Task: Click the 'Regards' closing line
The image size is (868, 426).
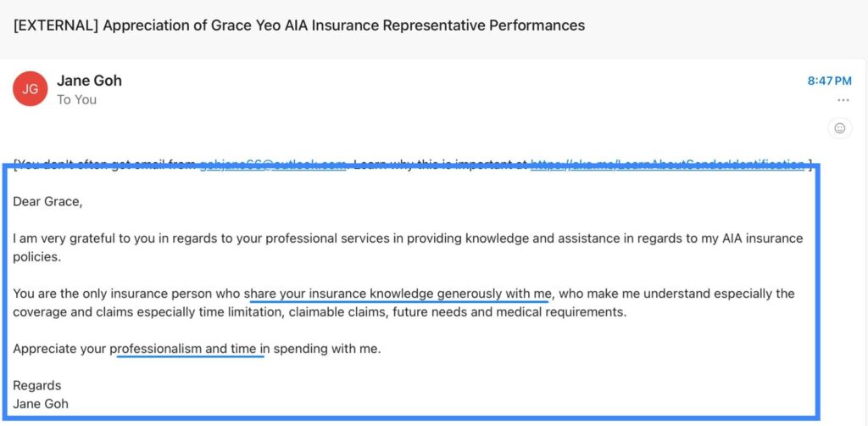Action: pos(37,385)
